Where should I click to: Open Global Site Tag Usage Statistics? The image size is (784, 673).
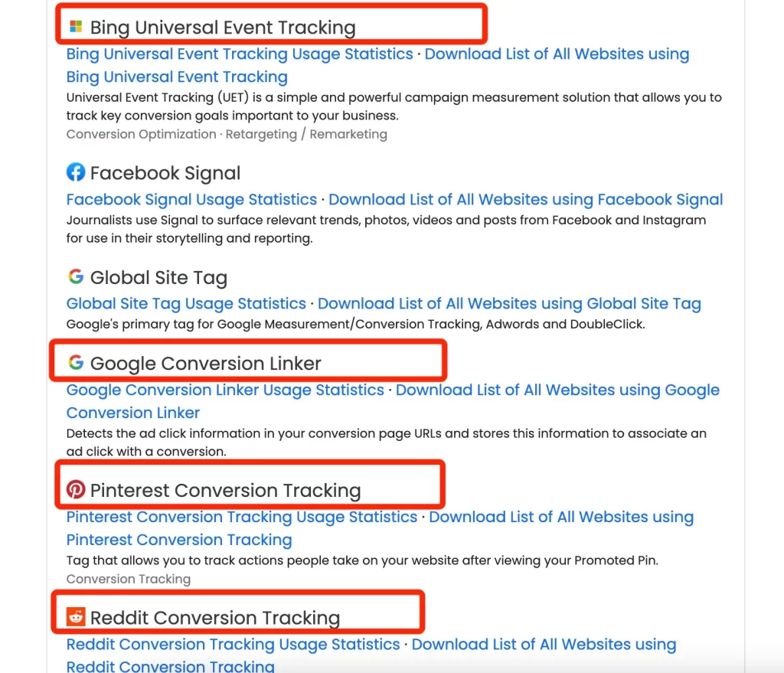(186, 303)
